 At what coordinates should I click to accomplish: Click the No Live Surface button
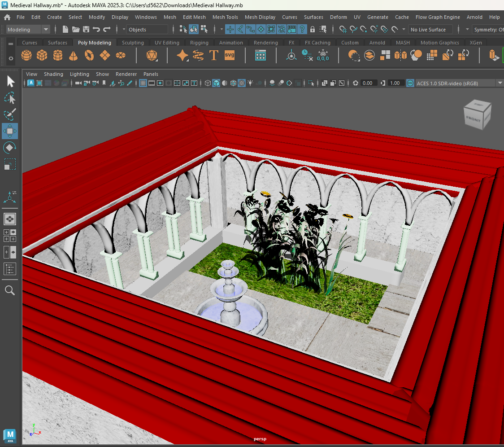click(429, 29)
